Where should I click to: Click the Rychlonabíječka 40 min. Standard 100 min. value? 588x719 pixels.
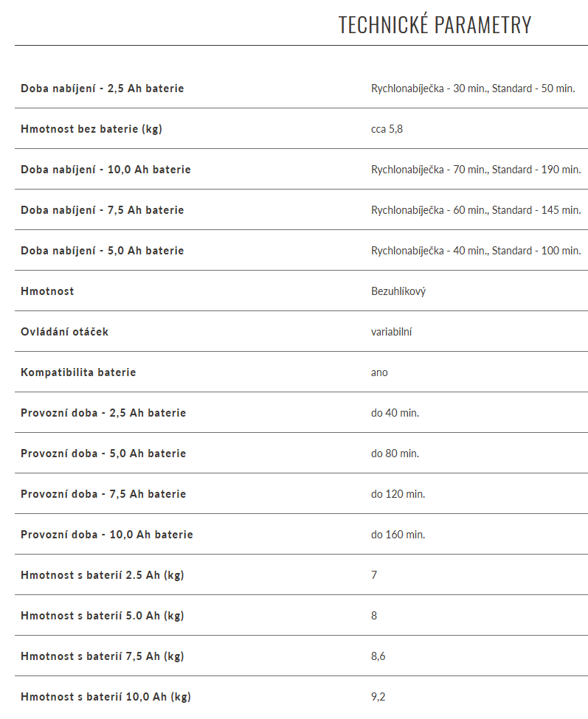476,251
